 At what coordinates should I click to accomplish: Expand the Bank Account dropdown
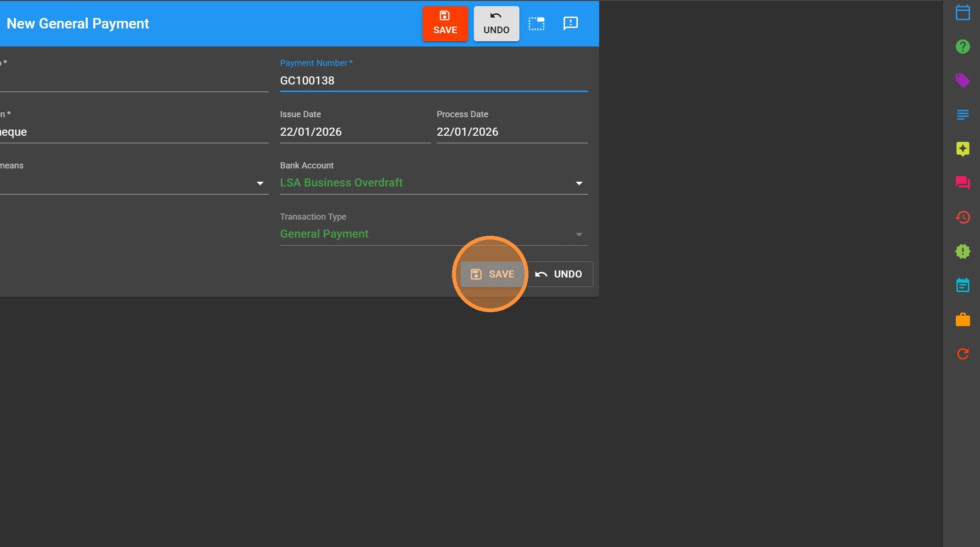pyautogui.click(x=579, y=183)
